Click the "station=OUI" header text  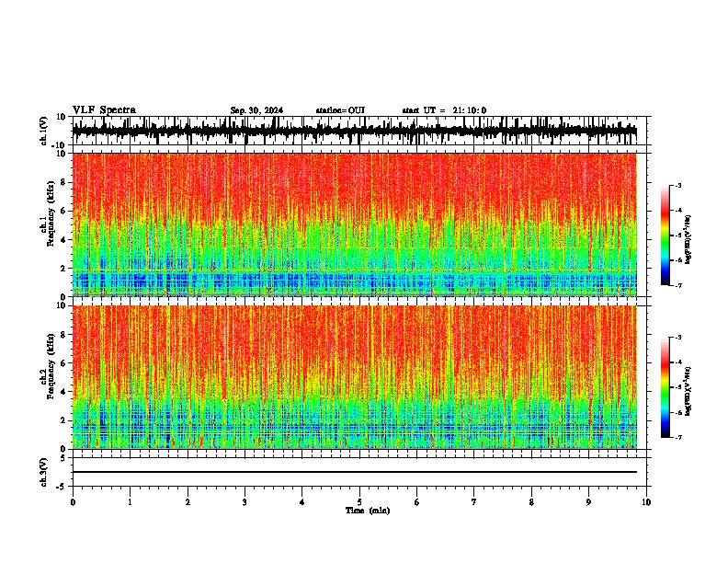[x=340, y=110]
